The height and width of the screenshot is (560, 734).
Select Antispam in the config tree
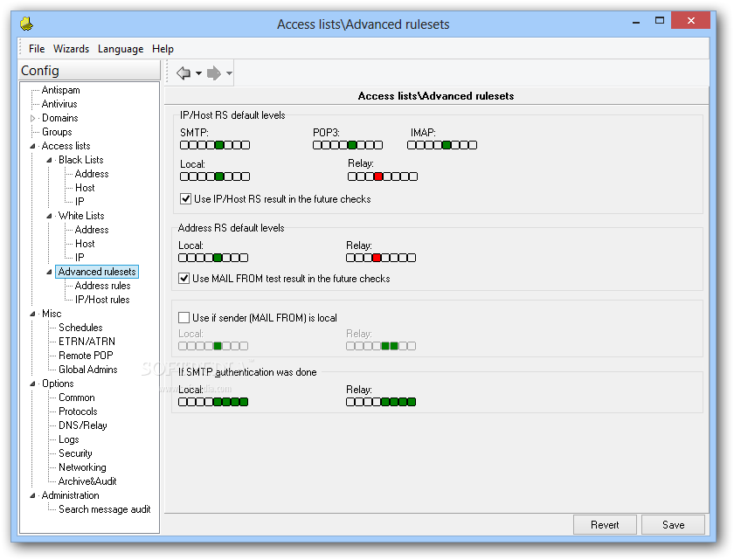point(61,90)
